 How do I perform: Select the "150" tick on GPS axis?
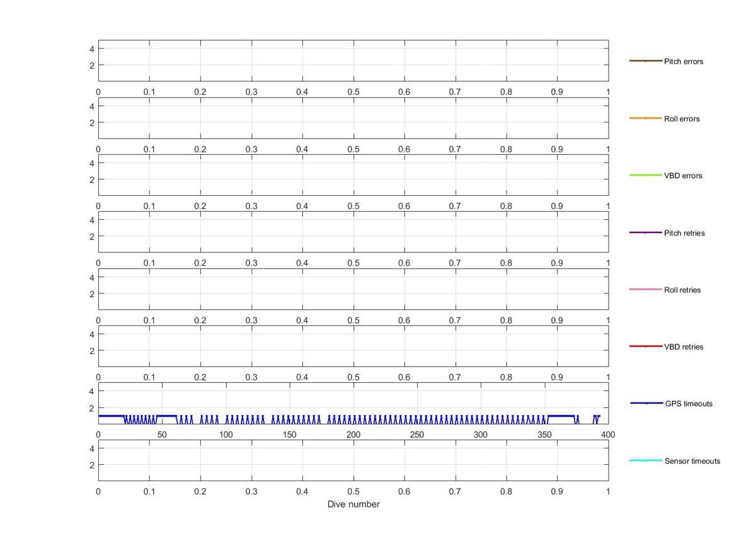pos(289,435)
